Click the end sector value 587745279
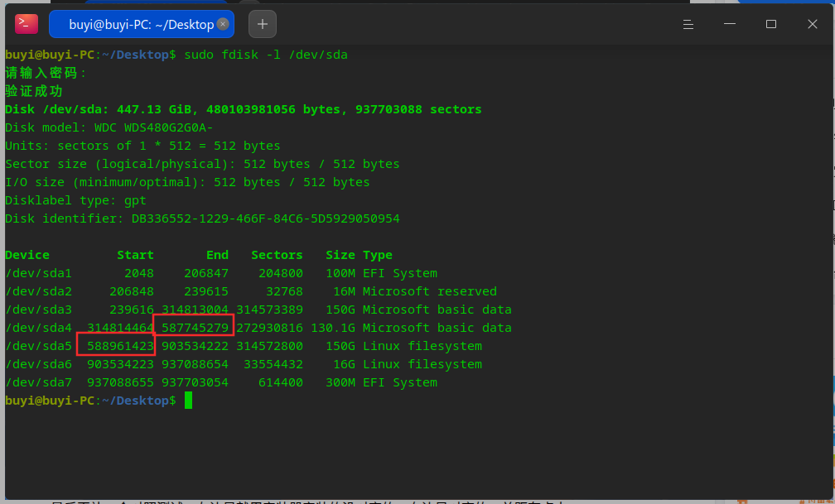Screen dimensions: 835x504 [195, 328]
